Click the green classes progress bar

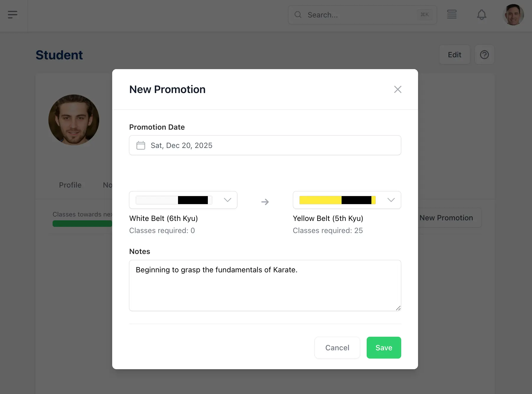click(82, 224)
